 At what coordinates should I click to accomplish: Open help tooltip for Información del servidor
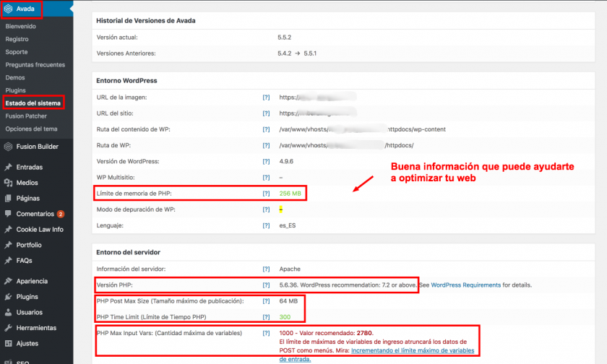pos(266,269)
